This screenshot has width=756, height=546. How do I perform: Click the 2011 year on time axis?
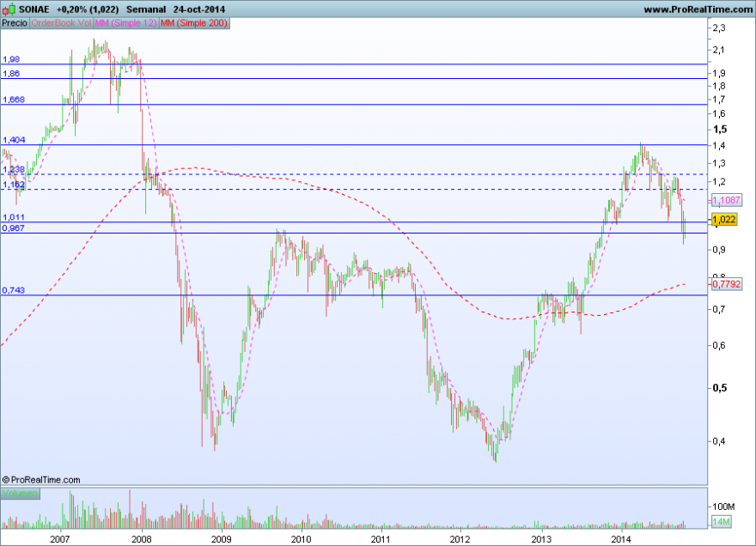click(381, 539)
